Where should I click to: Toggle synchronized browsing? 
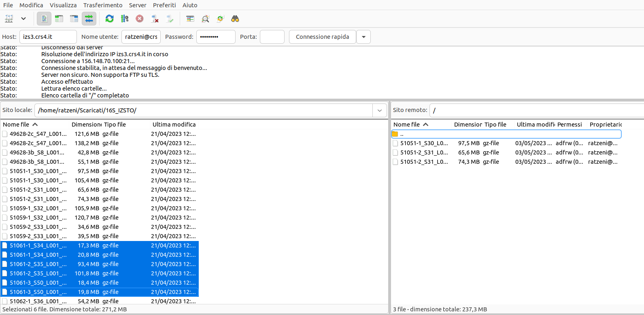tap(220, 19)
